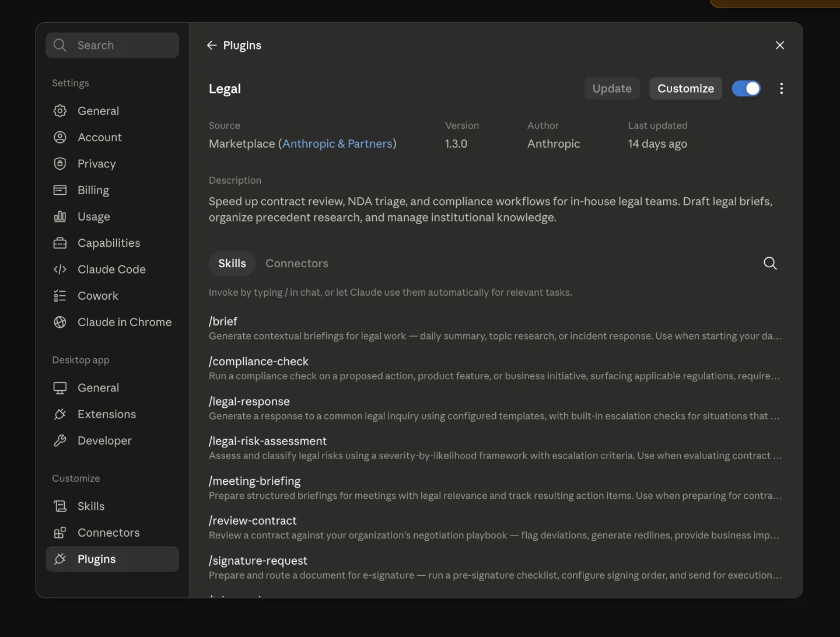Click the Billing card icon
Screen dimensions: 840x637
tap(60, 190)
